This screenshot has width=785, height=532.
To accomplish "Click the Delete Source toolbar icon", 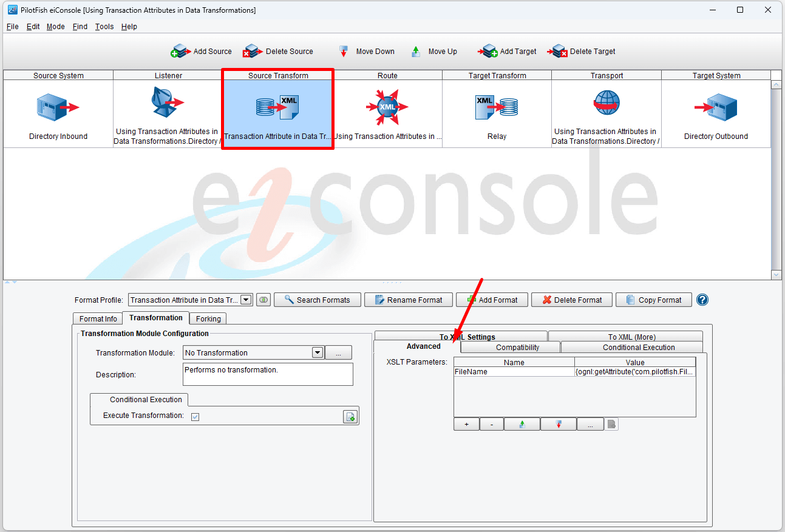I will click(253, 51).
